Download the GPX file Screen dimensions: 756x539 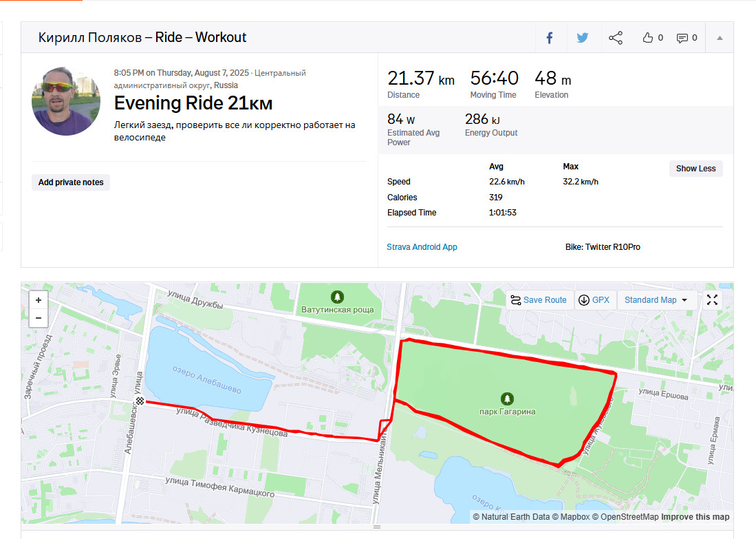point(594,299)
